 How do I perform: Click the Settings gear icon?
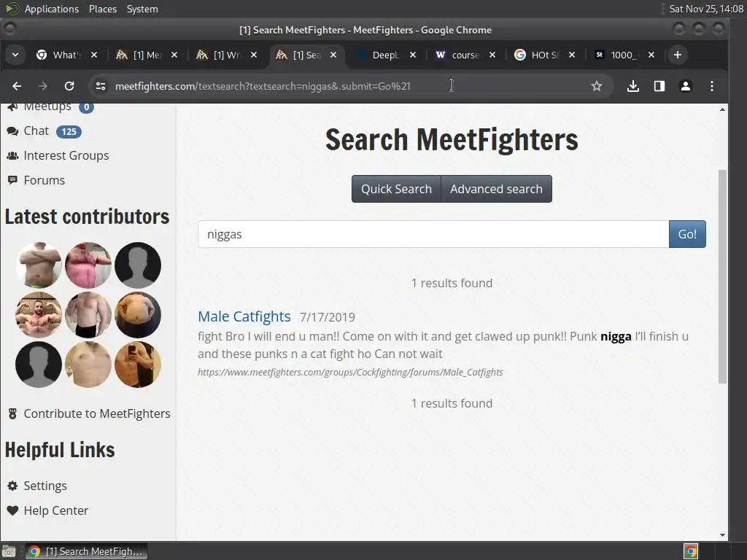[x=12, y=486]
